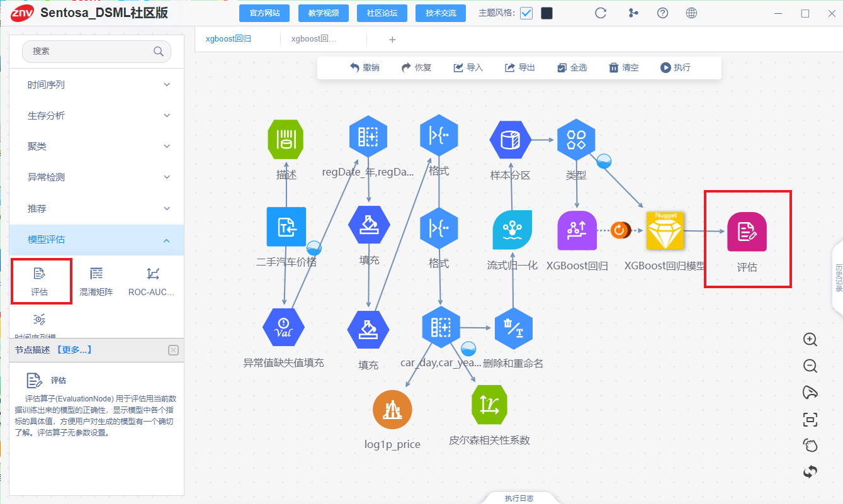Expand the 异常检测 category
Viewport: 843px width, 504px height.
click(x=97, y=177)
